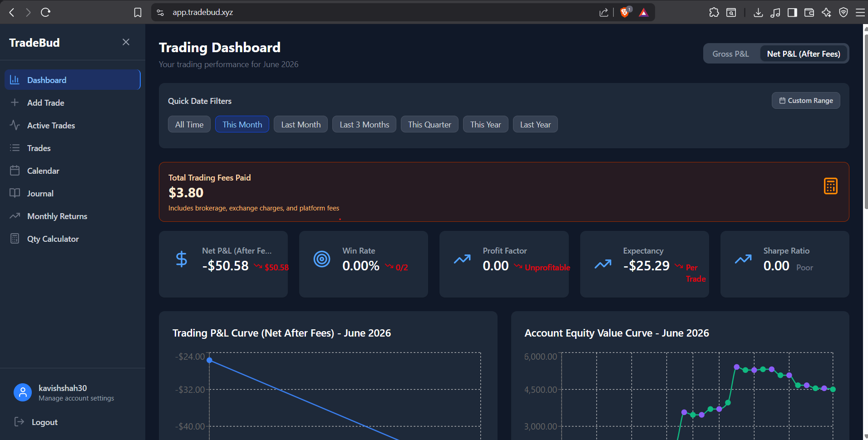Open the Trades list
868x440 pixels.
coord(73,148)
